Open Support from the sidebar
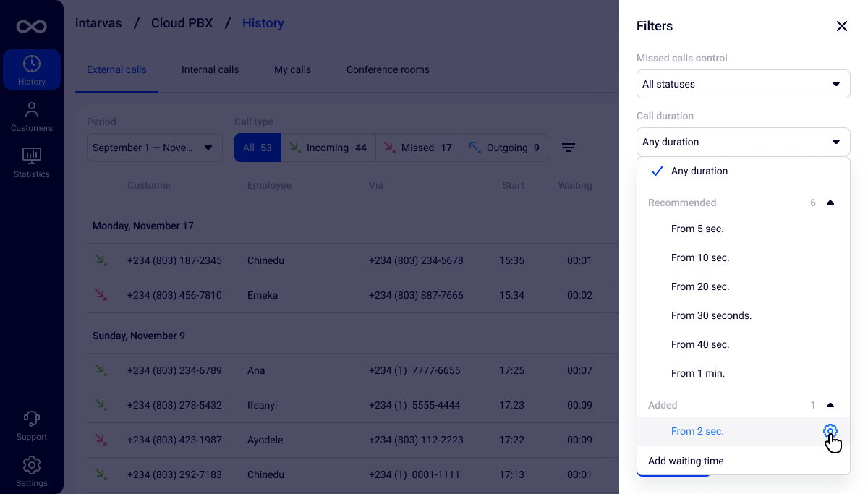 coord(32,426)
